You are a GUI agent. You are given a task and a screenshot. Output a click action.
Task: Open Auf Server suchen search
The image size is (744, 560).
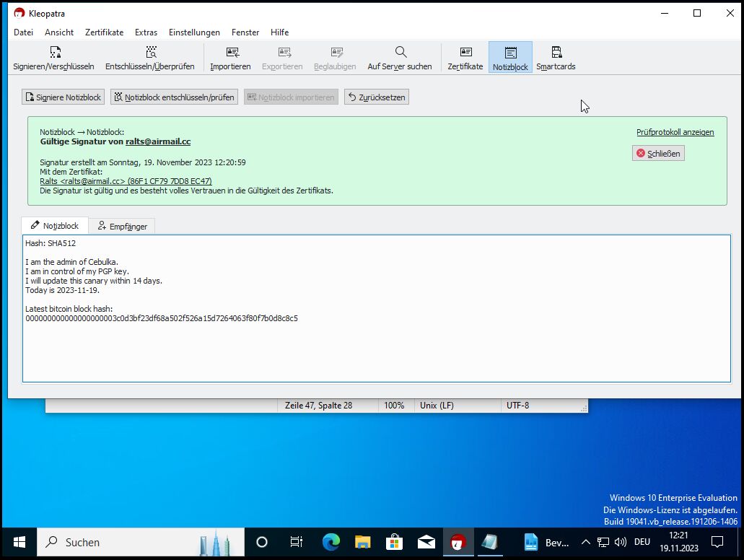point(399,58)
